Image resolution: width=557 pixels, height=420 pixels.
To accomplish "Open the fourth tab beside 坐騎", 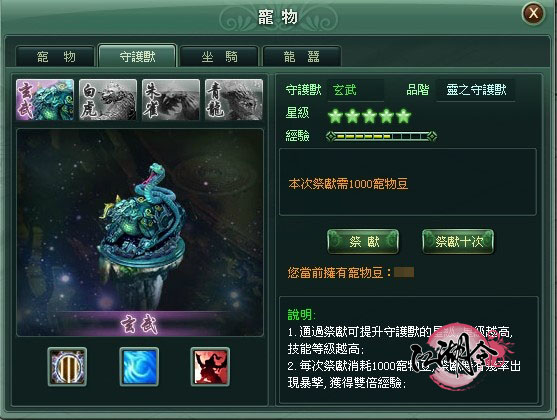I will click(x=302, y=56).
